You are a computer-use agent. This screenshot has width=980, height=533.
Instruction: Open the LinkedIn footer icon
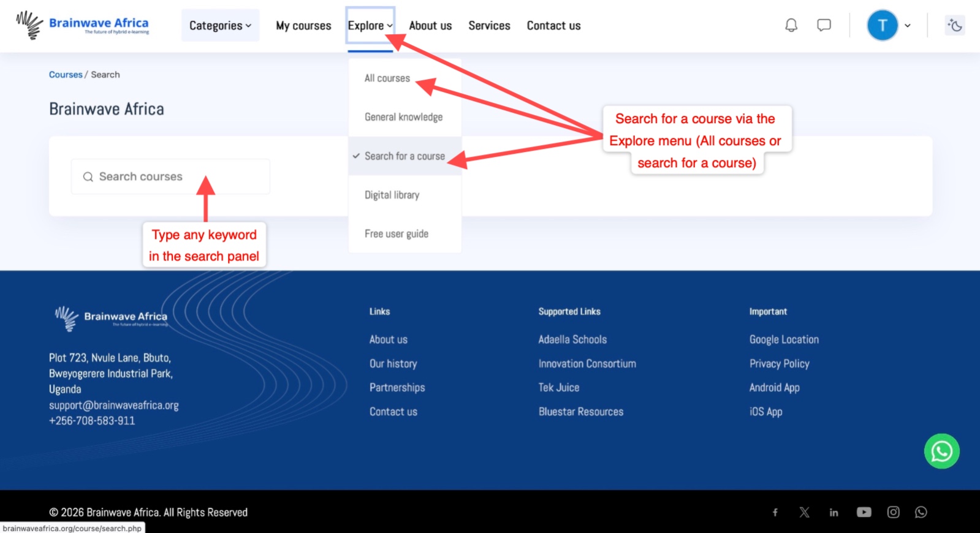point(834,512)
